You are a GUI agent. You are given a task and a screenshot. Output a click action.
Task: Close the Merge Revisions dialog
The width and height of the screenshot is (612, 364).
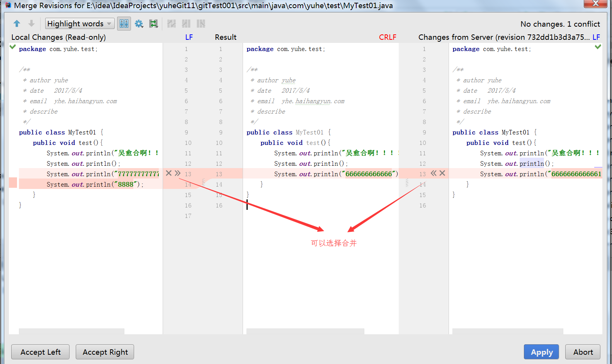click(595, 3)
